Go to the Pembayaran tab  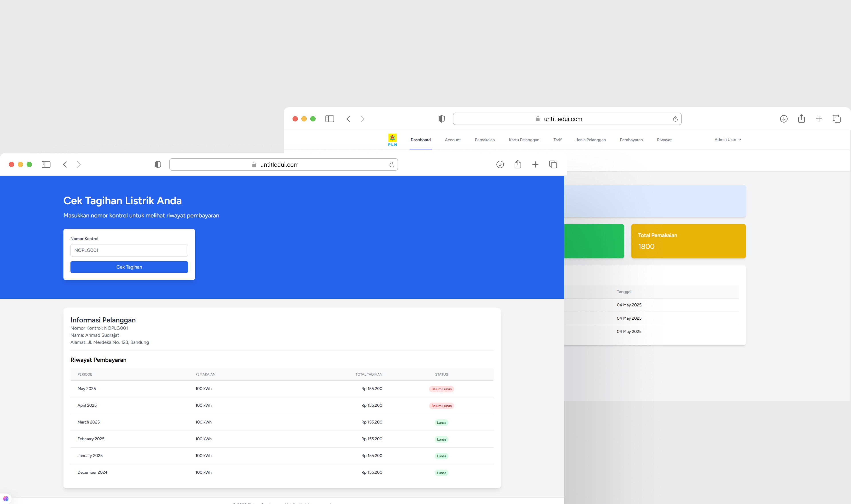[x=631, y=140]
